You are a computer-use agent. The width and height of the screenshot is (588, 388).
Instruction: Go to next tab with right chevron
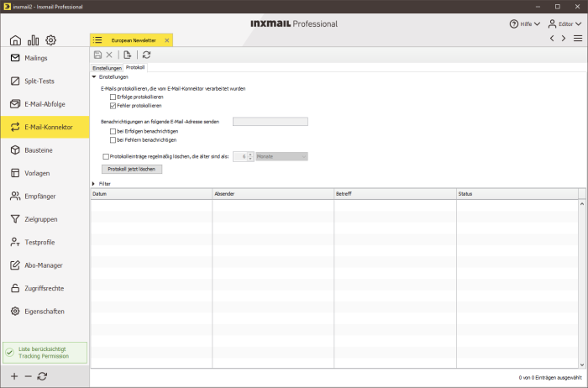pyautogui.click(x=564, y=39)
